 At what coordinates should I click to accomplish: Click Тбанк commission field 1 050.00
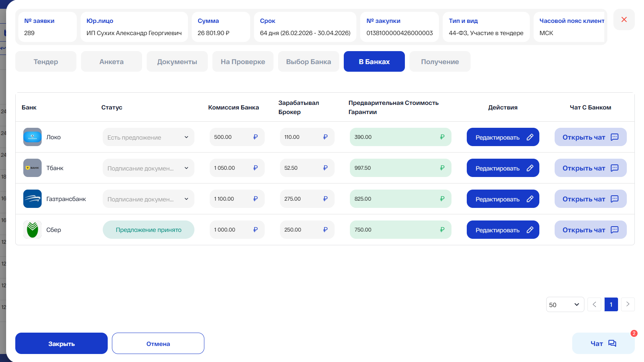click(x=237, y=168)
